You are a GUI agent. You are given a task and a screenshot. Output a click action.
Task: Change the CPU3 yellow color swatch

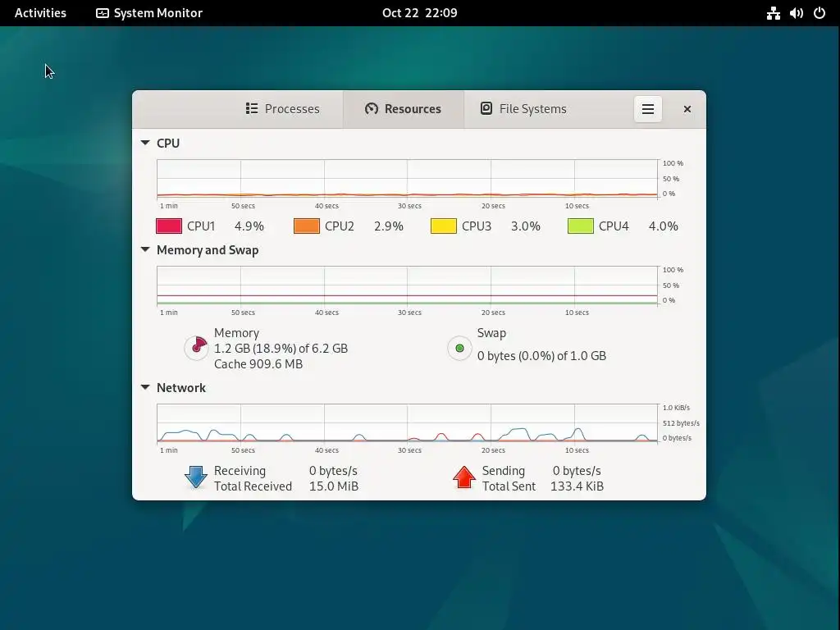point(444,226)
